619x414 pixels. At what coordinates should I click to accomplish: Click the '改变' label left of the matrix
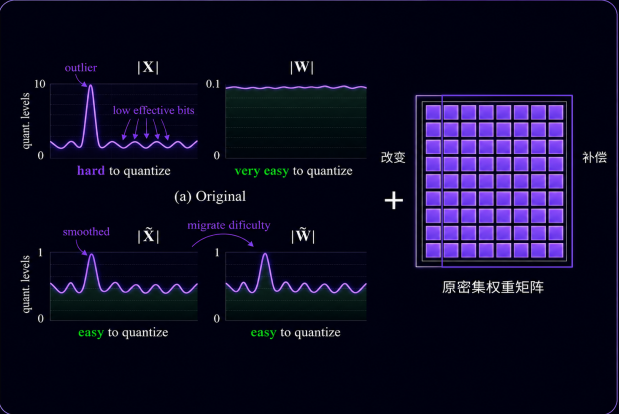click(393, 157)
